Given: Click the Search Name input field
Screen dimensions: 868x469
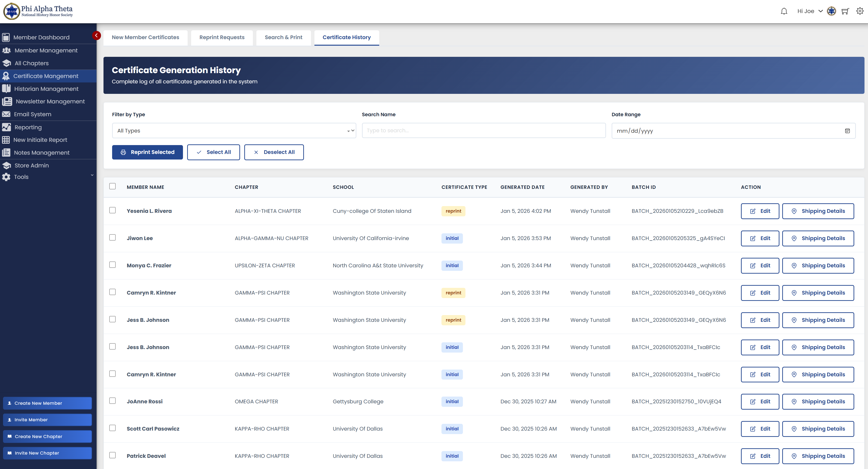Looking at the screenshot, I should tap(483, 131).
